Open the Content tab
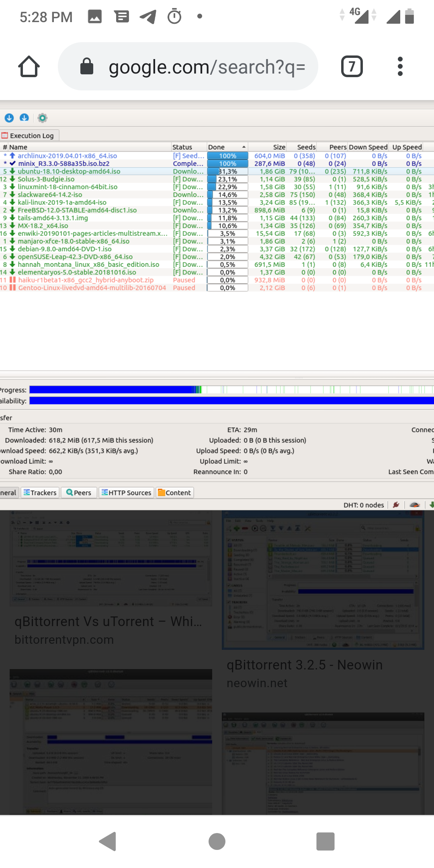 coord(174,493)
